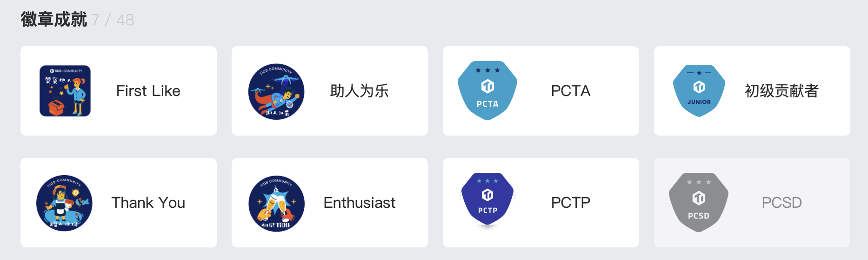
Task: Click the 助人为乐 superhero badge icon
Action: point(276,91)
